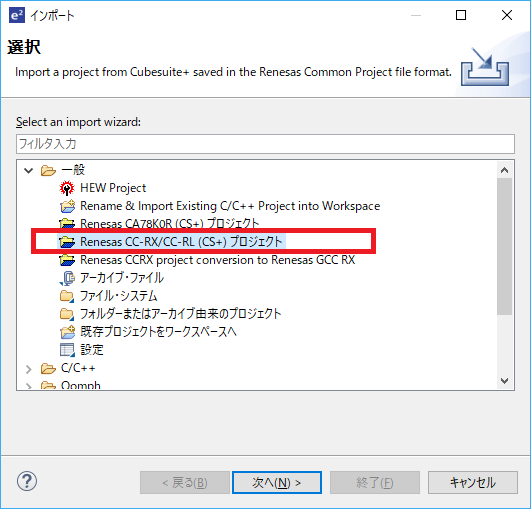Expand the Qomph tree category

[29, 386]
